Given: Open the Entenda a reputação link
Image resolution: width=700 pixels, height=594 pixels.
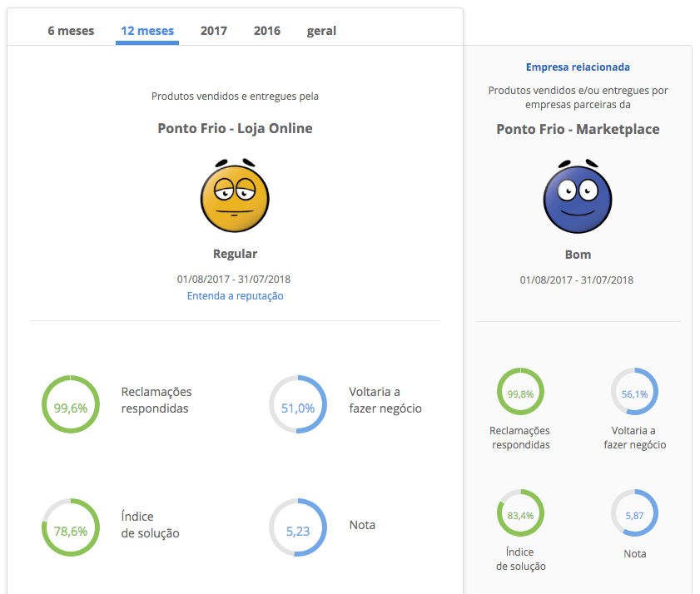Looking at the screenshot, I should click(x=235, y=295).
